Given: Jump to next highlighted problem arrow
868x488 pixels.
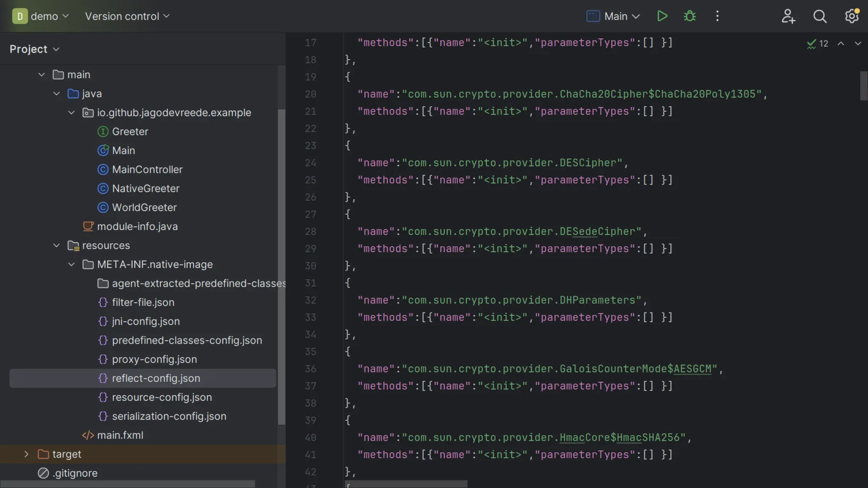Looking at the screenshot, I should 858,44.
